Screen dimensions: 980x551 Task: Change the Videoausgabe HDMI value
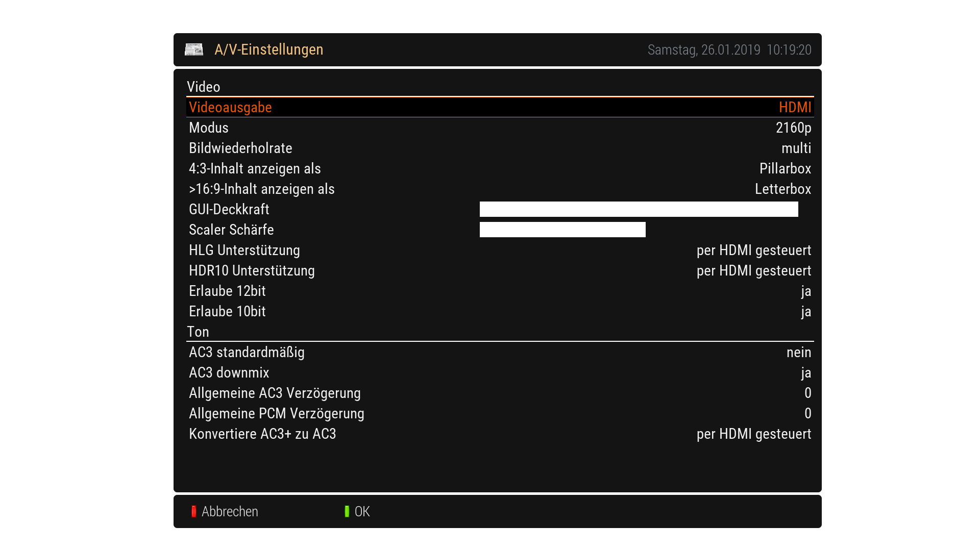pyautogui.click(x=794, y=108)
